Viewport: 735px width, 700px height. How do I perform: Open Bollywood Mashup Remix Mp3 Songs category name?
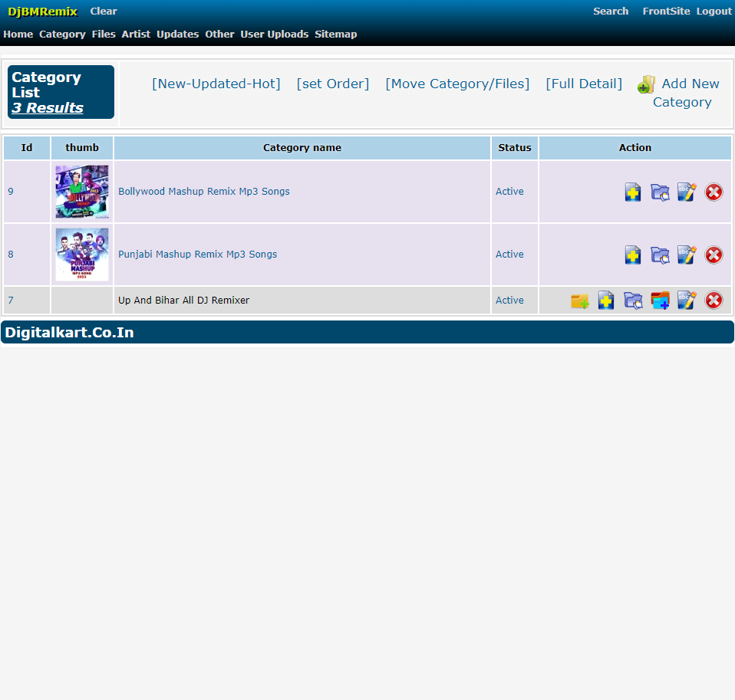(204, 192)
